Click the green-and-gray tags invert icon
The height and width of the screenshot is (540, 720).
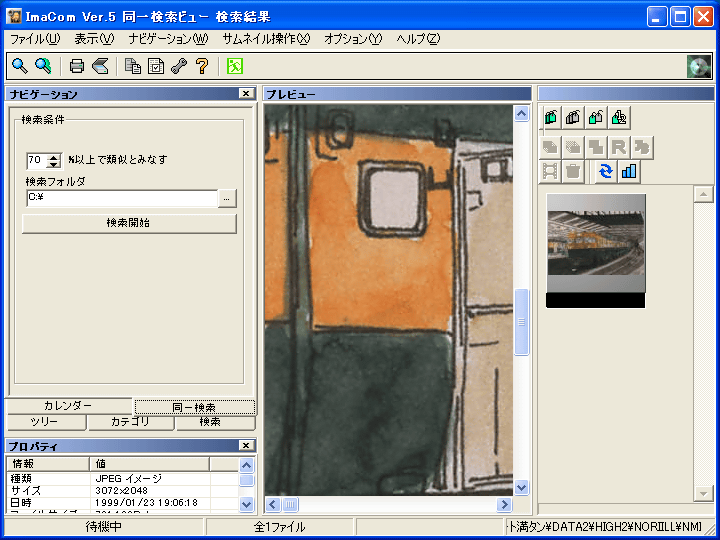coord(596,118)
